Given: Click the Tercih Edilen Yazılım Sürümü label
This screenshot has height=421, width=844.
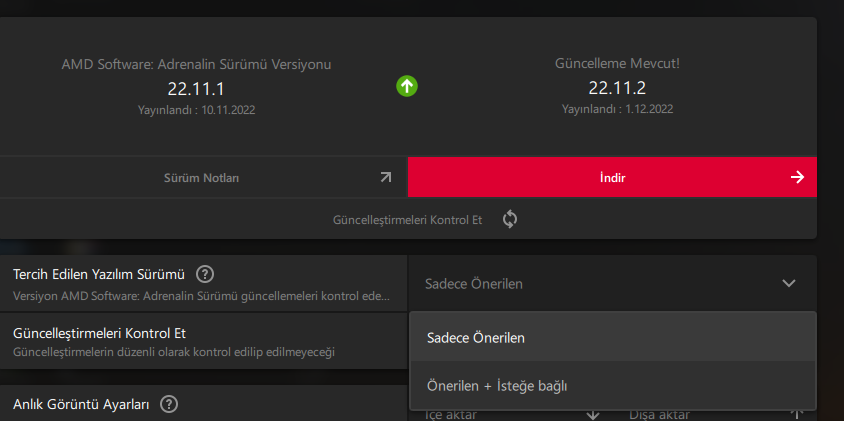Looking at the screenshot, I should [x=99, y=275].
